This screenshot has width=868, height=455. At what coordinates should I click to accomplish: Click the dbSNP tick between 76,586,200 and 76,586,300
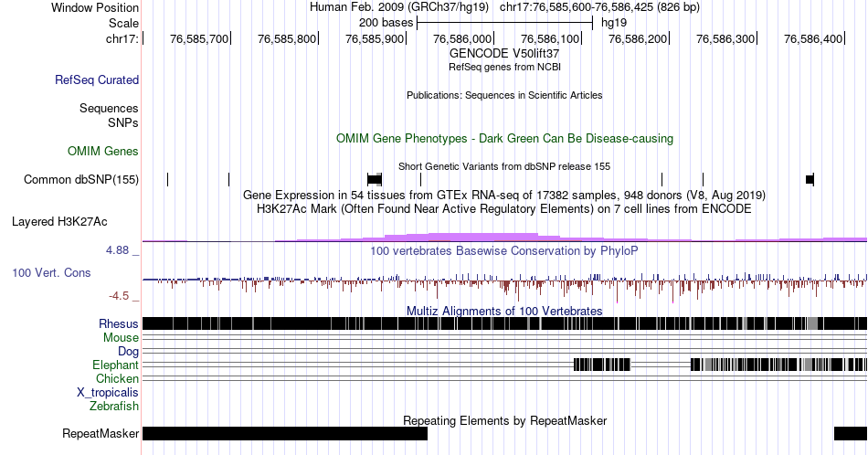703,179
